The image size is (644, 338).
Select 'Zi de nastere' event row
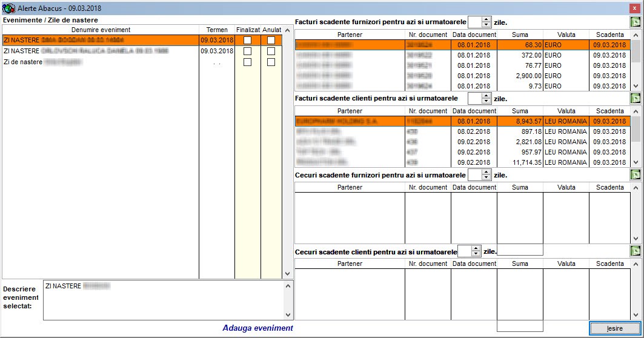[x=142, y=62]
